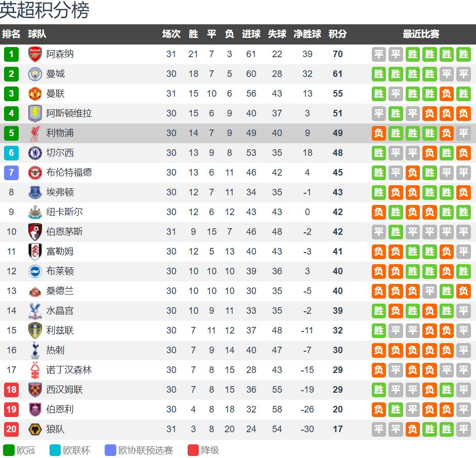Screen dimensions: 476x458
Task: Open the 纽卡斯尔 team link
Action: tap(64, 212)
